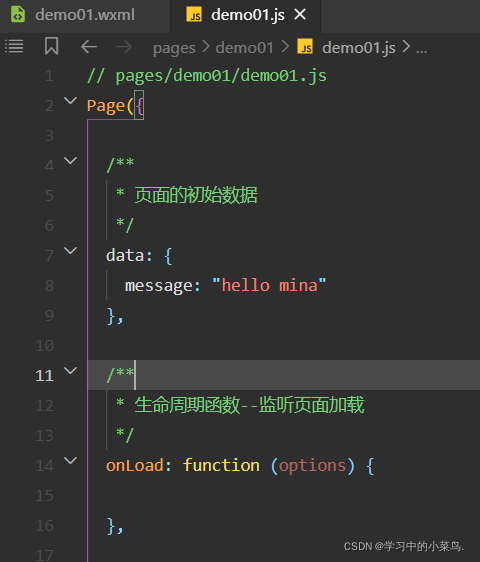Click line number 8 in the gutter

pos(49,286)
